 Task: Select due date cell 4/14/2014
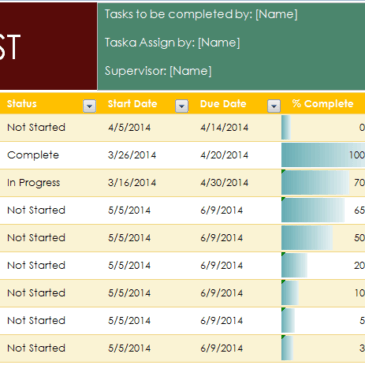pos(235,128)
